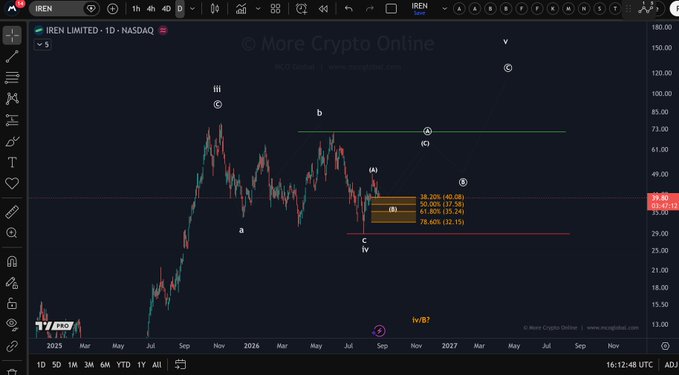Click the T favorite tool circle

pyautogui.click(x=615, y=9)
